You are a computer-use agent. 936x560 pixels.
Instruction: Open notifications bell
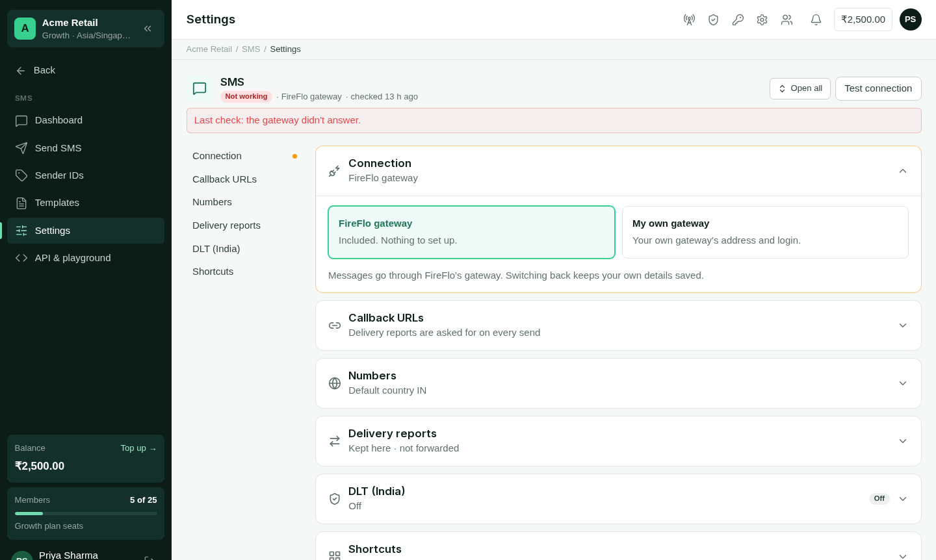coord(816,19)
